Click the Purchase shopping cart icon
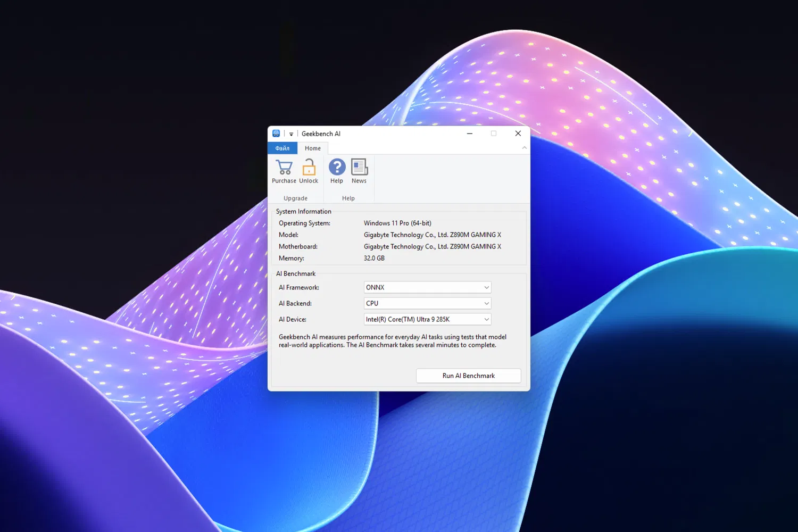Screen dimensions: 798x532 coord(284,168)
